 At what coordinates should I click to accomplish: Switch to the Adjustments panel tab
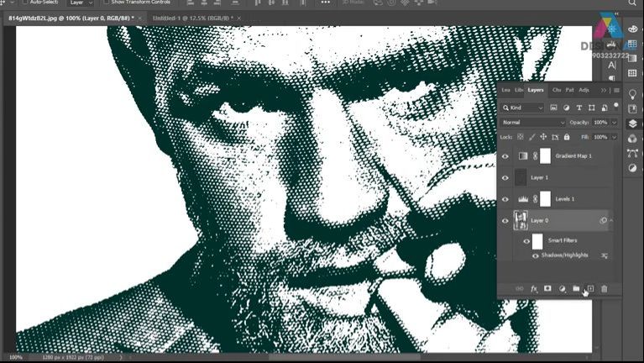click(x=584, y=90)
